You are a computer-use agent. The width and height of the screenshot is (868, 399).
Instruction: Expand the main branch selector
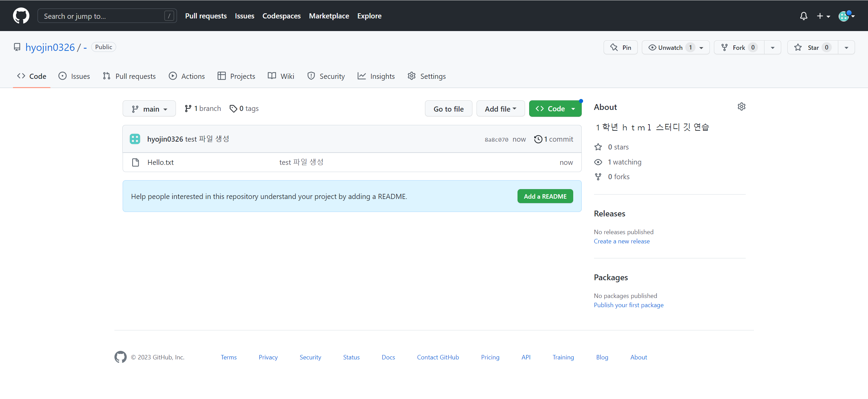[149, 109]
